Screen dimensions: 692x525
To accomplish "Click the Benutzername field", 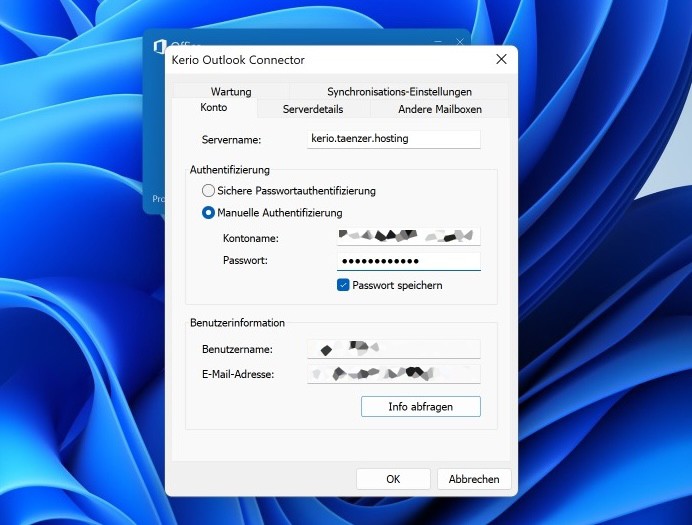I will (x=394, y=349).
